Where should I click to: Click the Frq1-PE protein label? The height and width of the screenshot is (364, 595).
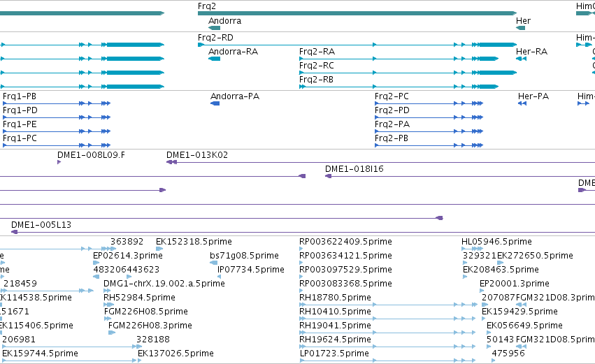click(20, 124)
